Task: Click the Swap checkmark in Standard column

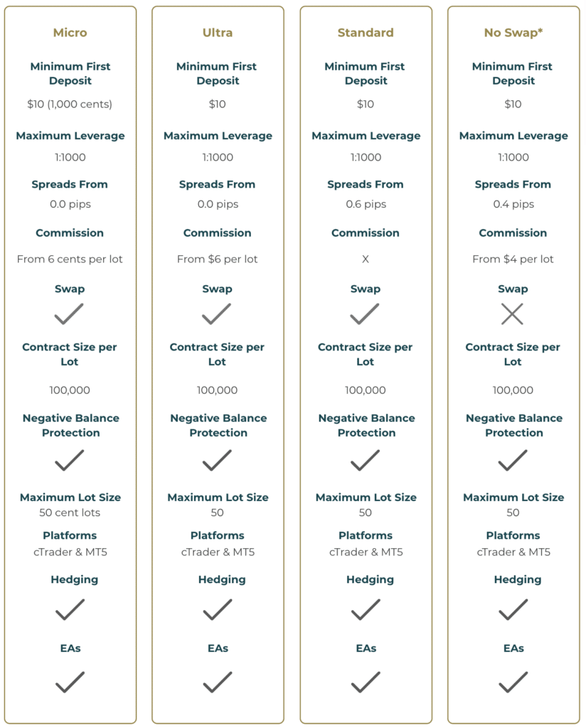Action: coord(365,314)
